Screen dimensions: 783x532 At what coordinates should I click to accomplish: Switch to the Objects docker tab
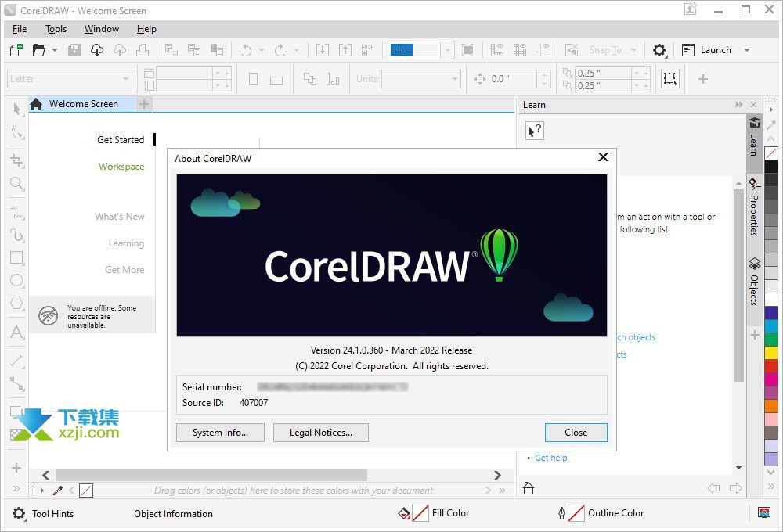click(755, 282)
